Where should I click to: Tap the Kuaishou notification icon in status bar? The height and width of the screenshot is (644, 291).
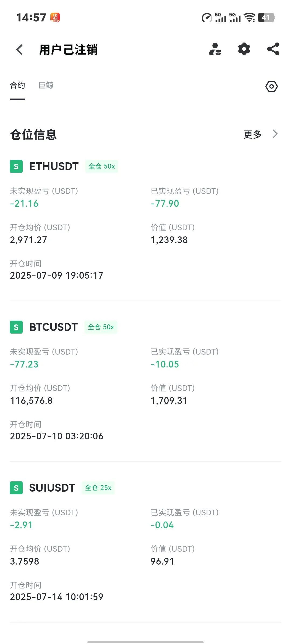(55, 17)
